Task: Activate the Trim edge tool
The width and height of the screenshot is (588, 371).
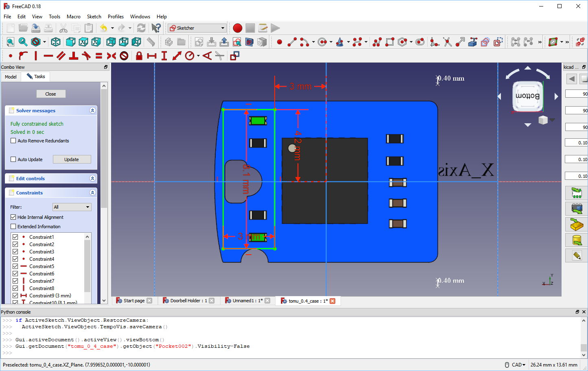Action: pyautogui.click(x=446, y=42)
